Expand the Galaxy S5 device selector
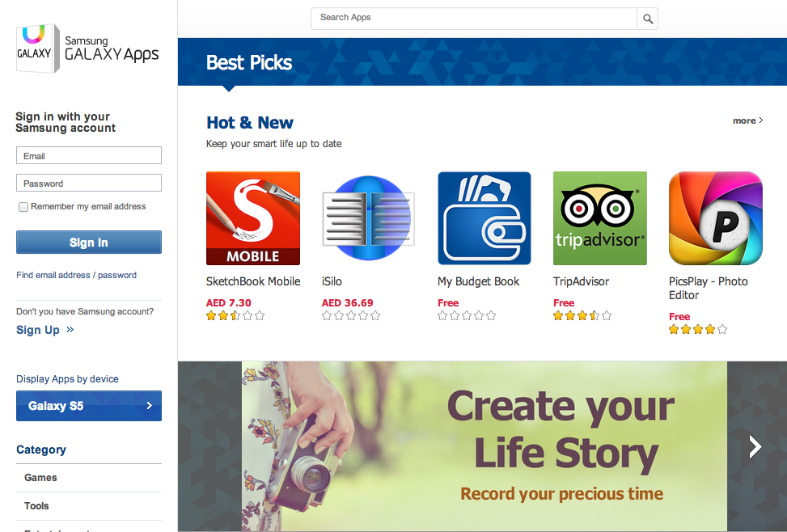 point(89,406)
